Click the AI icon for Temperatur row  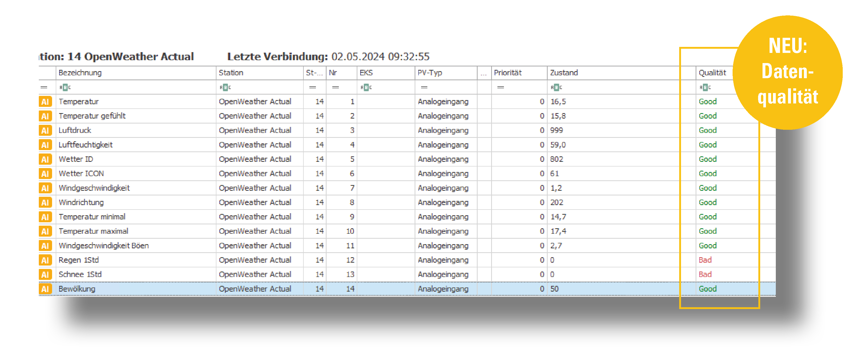coord(45,101)
